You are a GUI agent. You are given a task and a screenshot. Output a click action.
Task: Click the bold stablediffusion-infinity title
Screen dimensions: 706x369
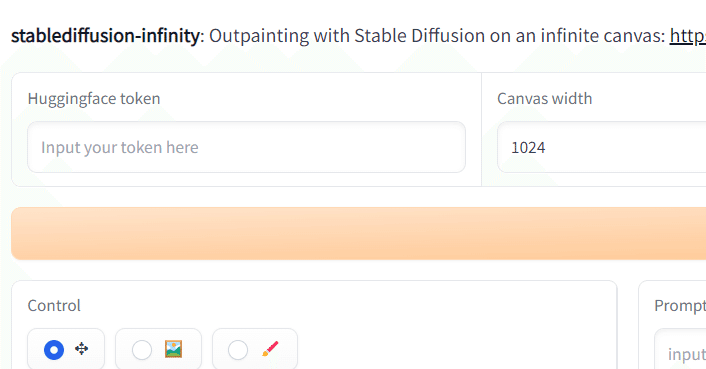105,36
